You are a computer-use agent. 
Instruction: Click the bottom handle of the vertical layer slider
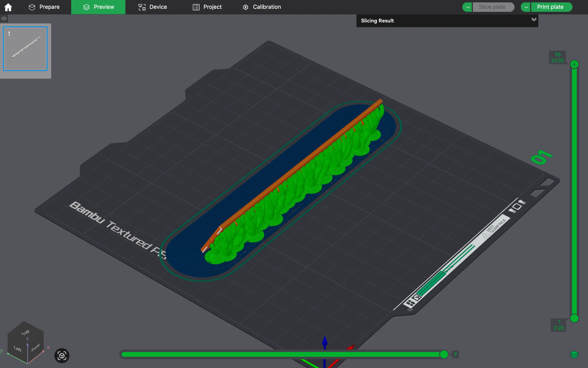(x=574, y=318)
